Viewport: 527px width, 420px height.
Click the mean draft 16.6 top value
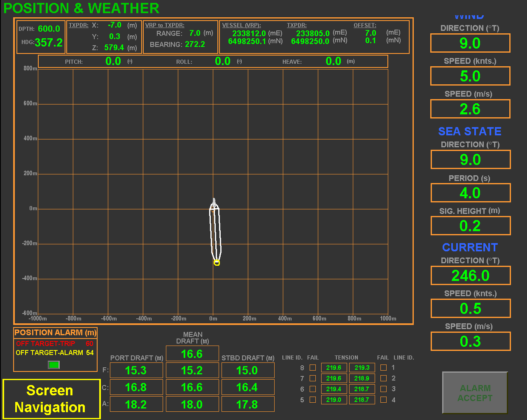tap(192, 354)
